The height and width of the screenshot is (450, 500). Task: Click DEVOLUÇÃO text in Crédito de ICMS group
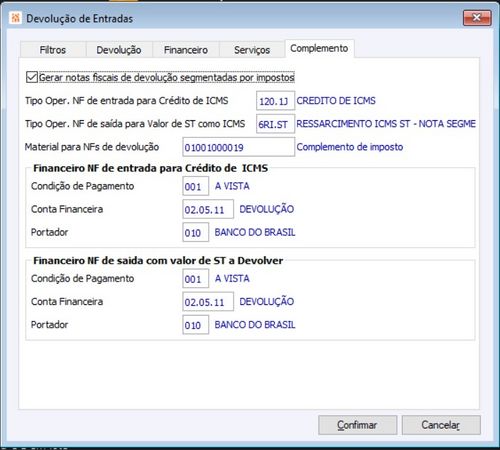pos(267,209)
